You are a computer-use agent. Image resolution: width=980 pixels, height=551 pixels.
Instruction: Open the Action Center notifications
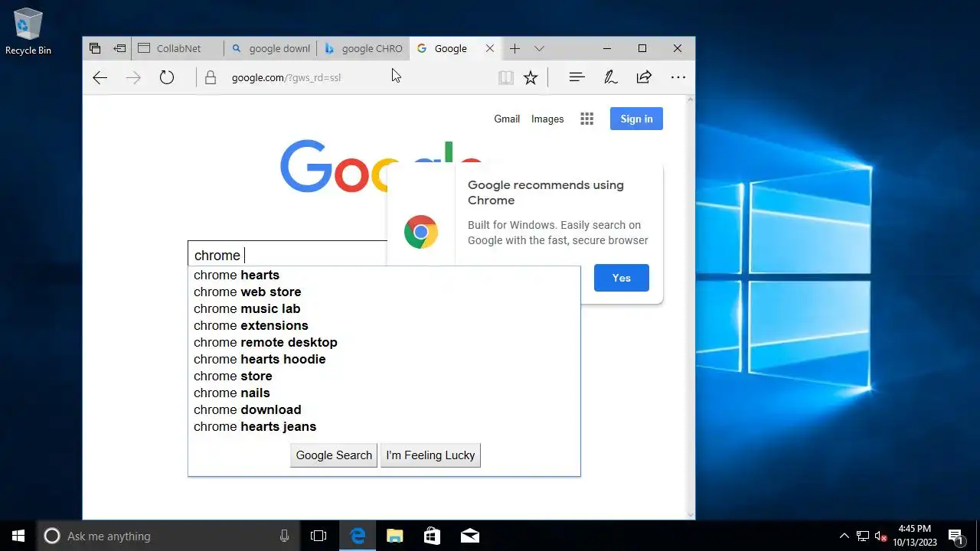(955, 536)
